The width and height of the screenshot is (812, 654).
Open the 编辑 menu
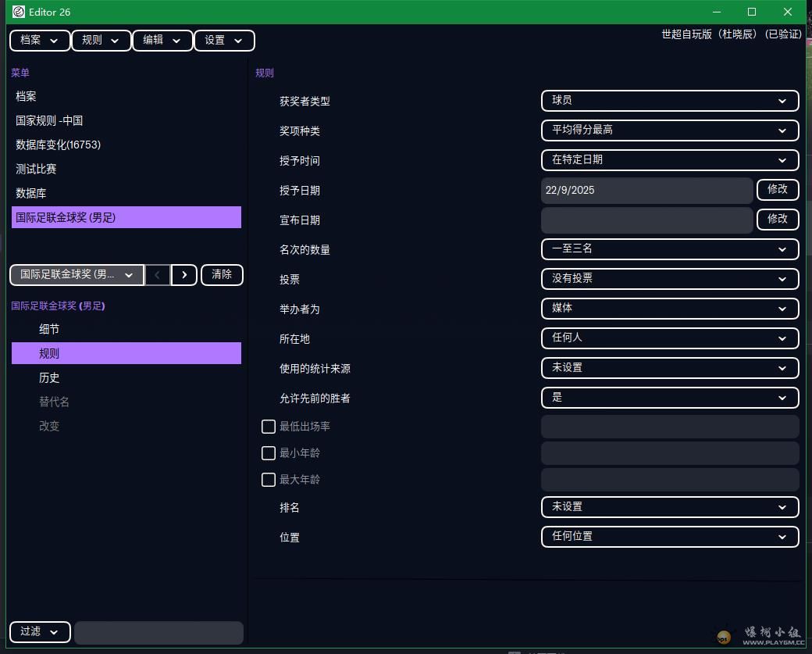162,41
